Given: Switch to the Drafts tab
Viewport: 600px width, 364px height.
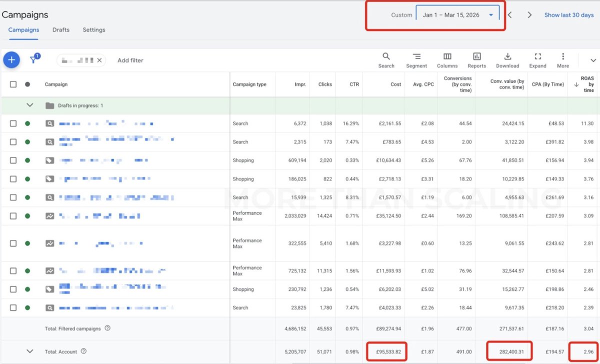Looking at the screenshot, I should tap(61, 29).
